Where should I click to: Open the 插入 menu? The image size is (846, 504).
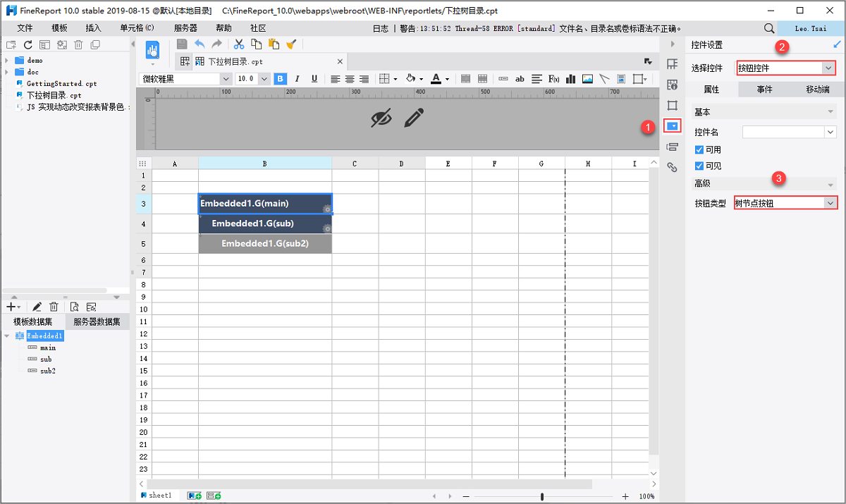tap(93, 28)
